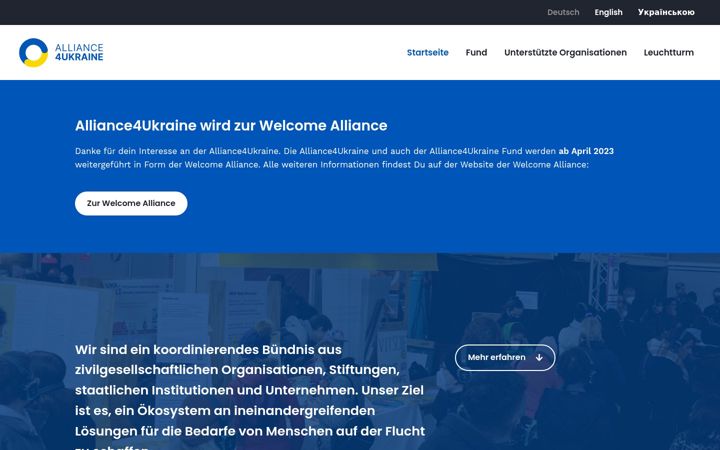Click the paragraph starting Wir sind ein koordinierendes

coord(250,395)
